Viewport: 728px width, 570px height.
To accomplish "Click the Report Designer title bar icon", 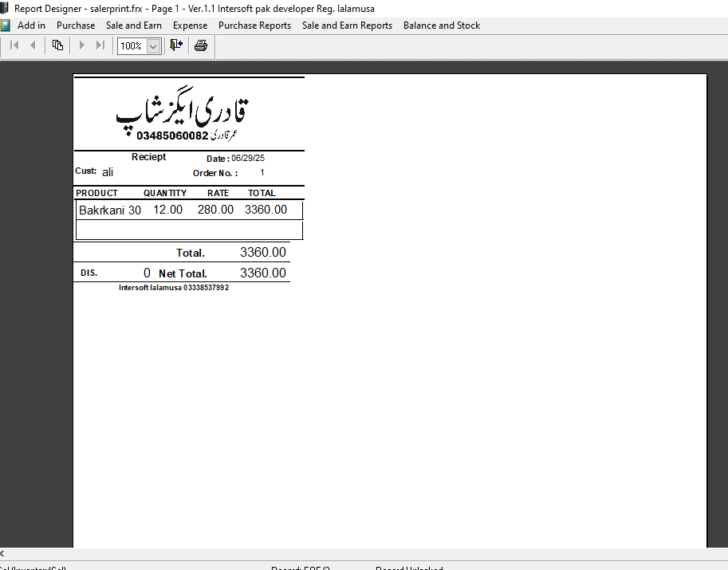I will 6,7.
